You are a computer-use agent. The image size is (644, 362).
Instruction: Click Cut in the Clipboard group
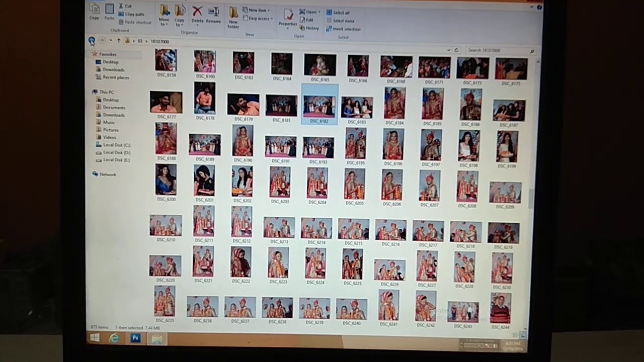pos(126,6)
